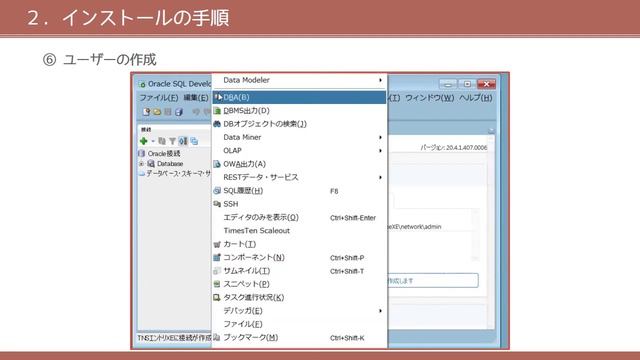640x360 pixels.
Task: Choose SQL履歴(H) from the menu
Action: (x=299, y=191)
